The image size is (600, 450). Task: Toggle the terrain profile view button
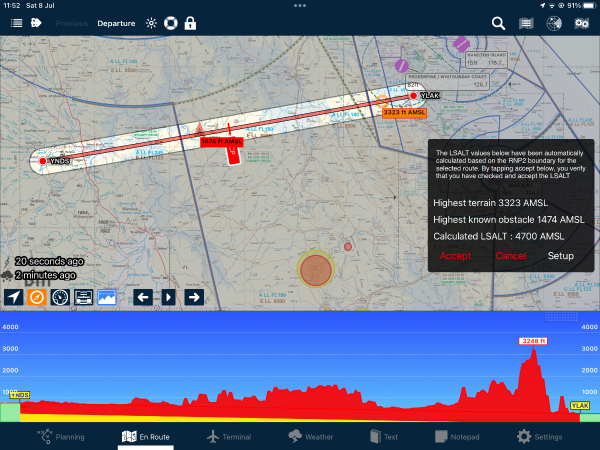[x=106, y=297]
